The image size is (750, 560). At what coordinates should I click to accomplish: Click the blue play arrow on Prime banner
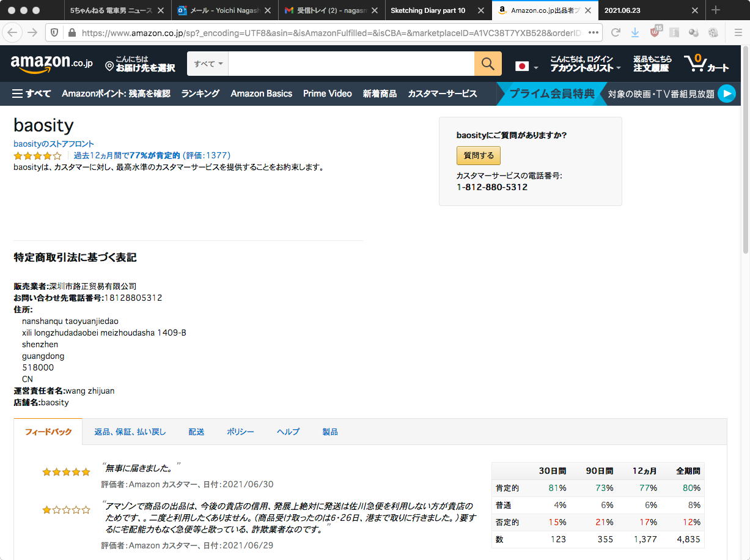tap(726, 94)
